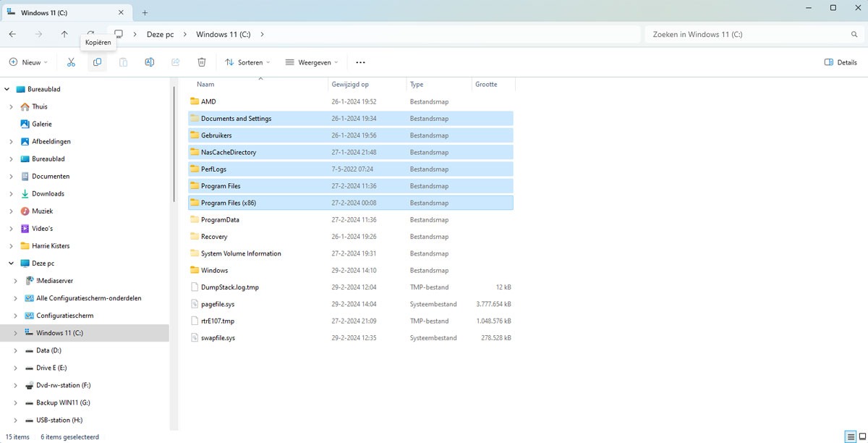Click the Refresh button in the address bar

coord(90,33)
